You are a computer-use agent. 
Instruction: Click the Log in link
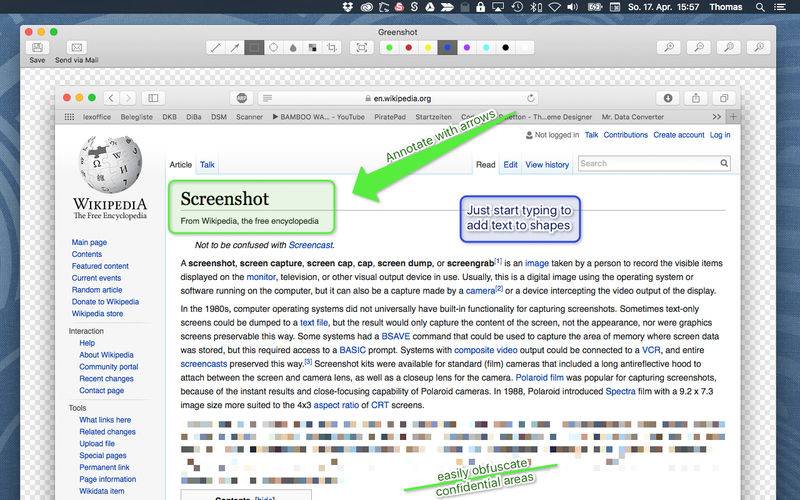(x=720, y=135)
